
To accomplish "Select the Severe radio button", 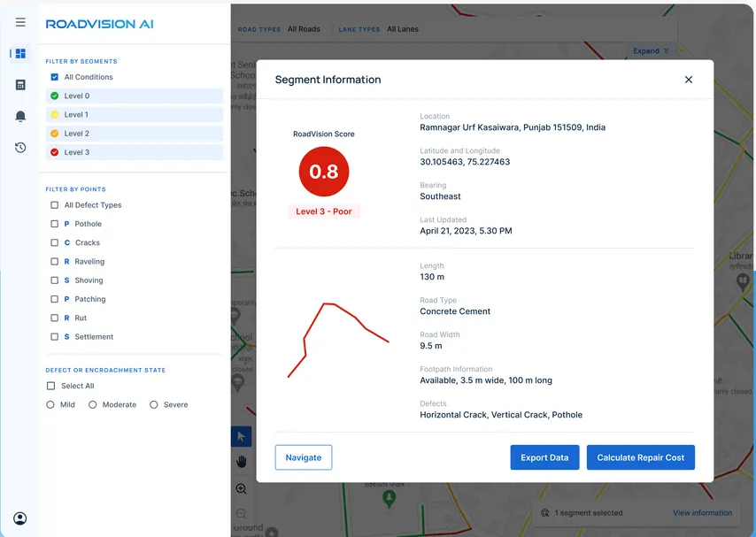I will [x=154, y=405].
